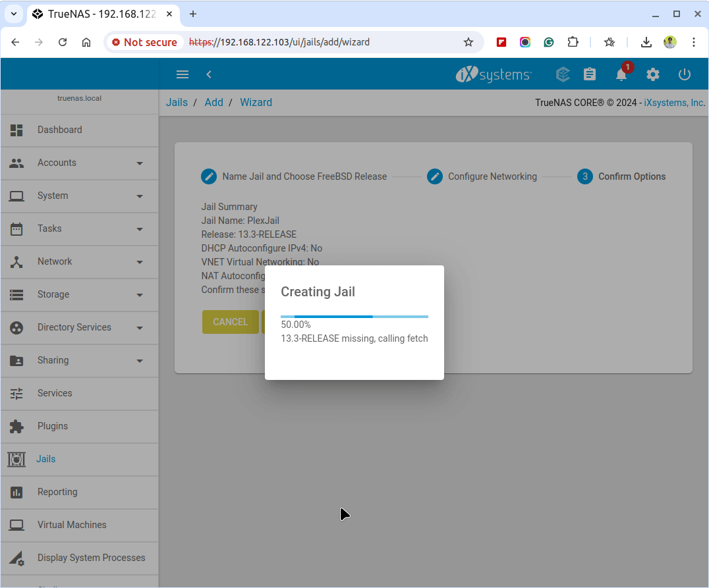
Task: Go to Wizard breadcrumb link
Action: tap(256, 103)
